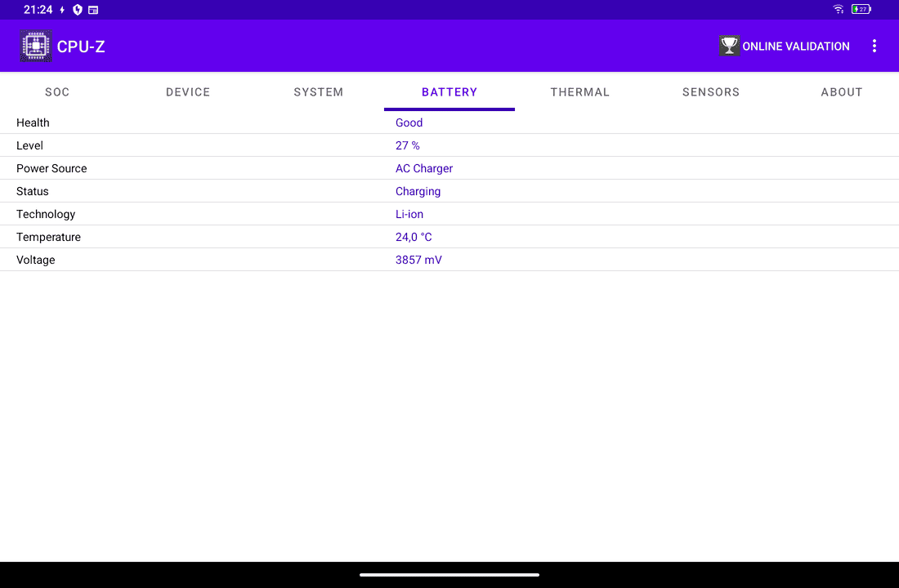Image resolution: width=899 pixels, height=588 pixels.
Task: Select the 24,0 °C temperature value
Action: click(x=414, y=237)
